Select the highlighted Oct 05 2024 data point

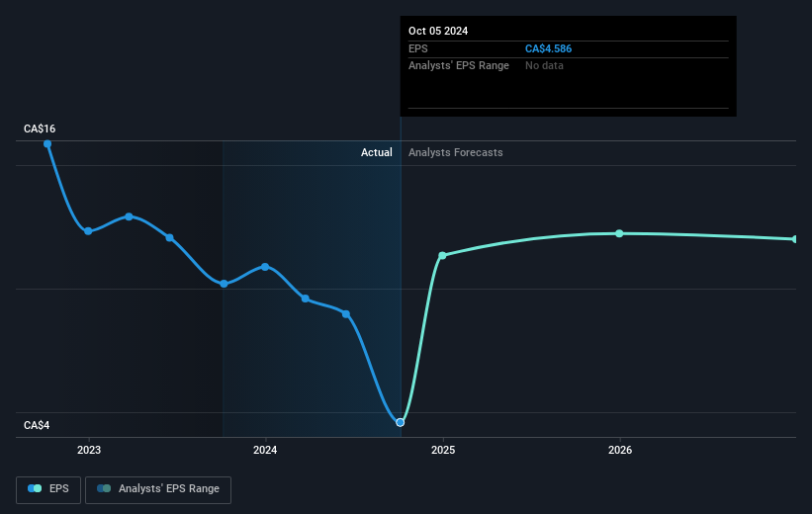(400, 422)
